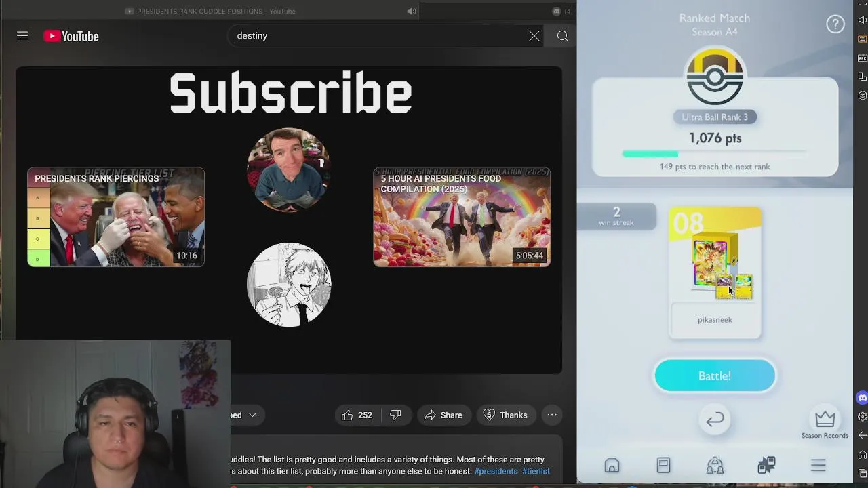The image size is (868, 488).
Task: Click the channel avatar with glasses
Action: (x=289, y=169)
